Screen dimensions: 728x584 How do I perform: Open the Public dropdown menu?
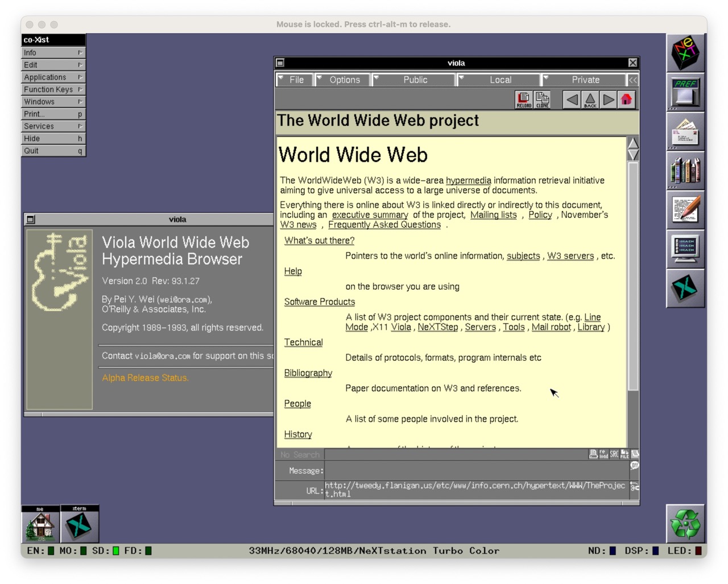pos(414,80)
